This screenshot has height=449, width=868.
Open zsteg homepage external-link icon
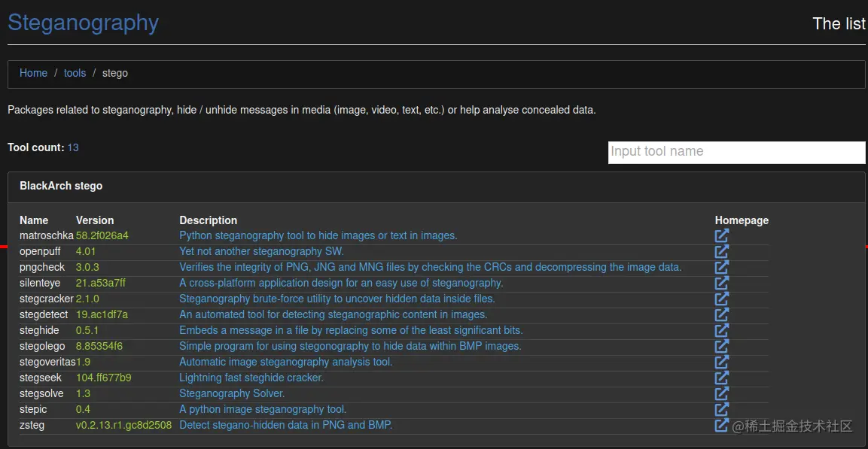(722, 425)
